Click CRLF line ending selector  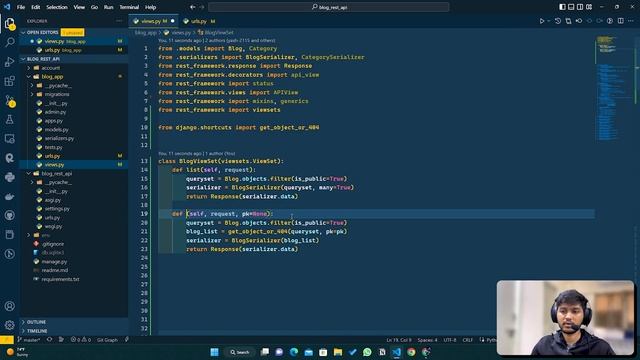(x=468, y=340)
